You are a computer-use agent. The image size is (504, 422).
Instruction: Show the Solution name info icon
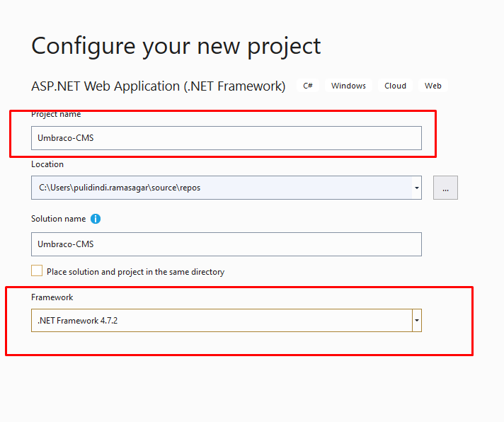tap(96, 219)
